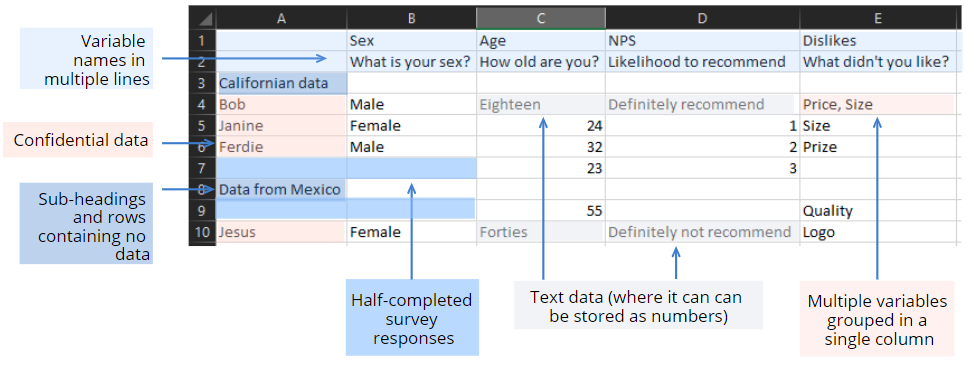
Task: Click the age cell with value 24
Action: [x=540, y=126]
